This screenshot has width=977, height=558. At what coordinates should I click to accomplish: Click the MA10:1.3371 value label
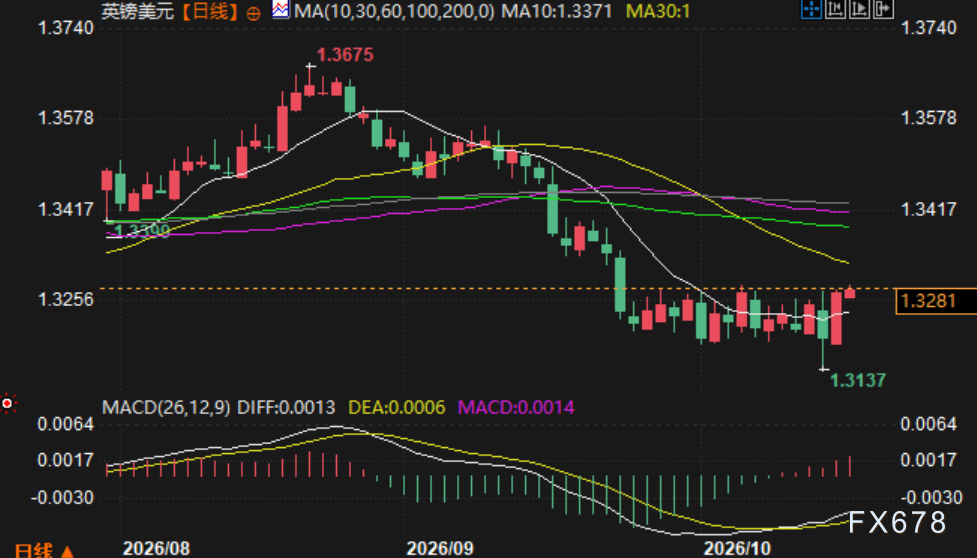[x=556, y=11]
